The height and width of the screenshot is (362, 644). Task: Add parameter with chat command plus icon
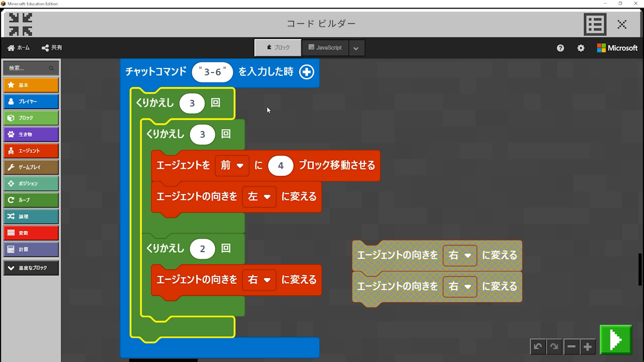pyautogui.click(x=306, y=72)
